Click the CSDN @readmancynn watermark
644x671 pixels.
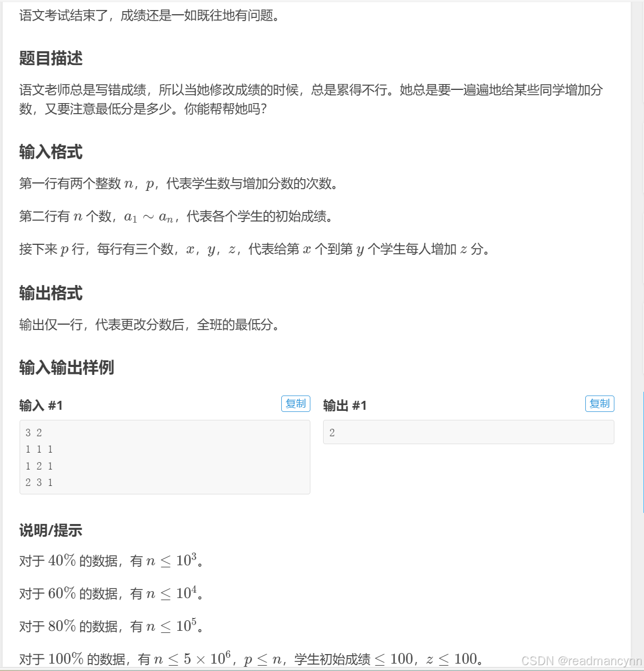(x=581, y=660)
